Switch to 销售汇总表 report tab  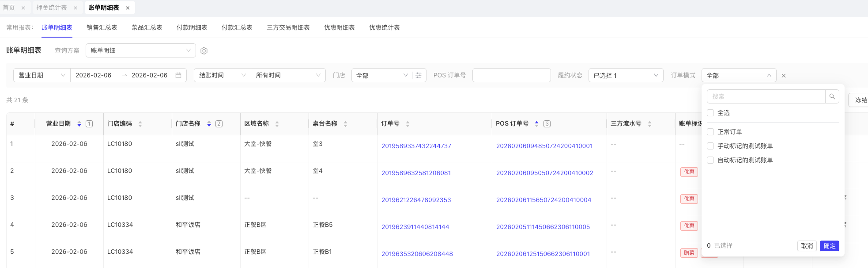click(x=102, y=27)
